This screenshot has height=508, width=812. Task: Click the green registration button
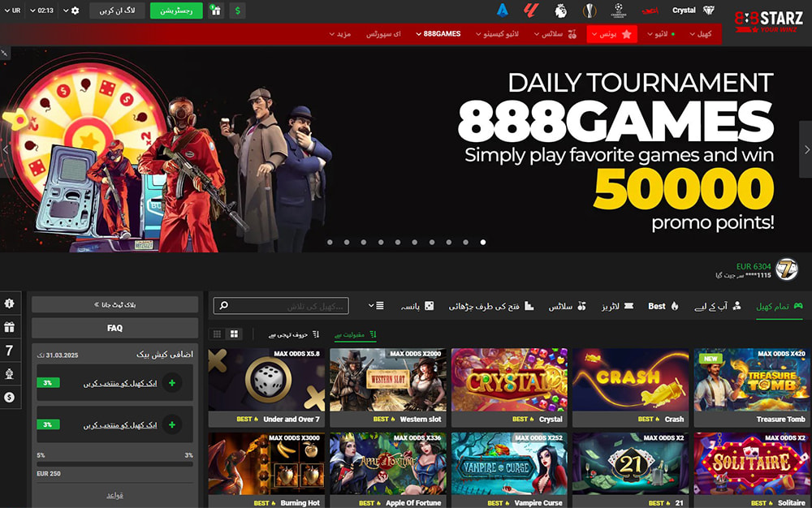(x=176, y=11)
